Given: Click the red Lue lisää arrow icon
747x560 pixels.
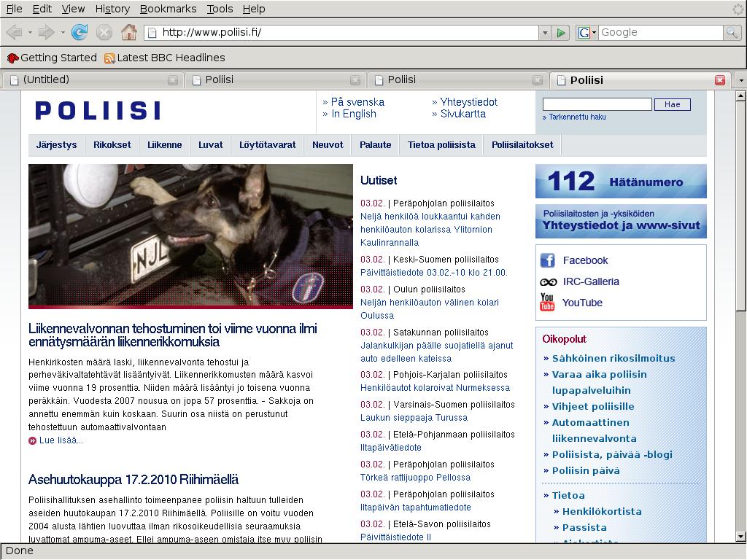Looking at the screenshot, I should pyautogui.click(x=32, y=441).
